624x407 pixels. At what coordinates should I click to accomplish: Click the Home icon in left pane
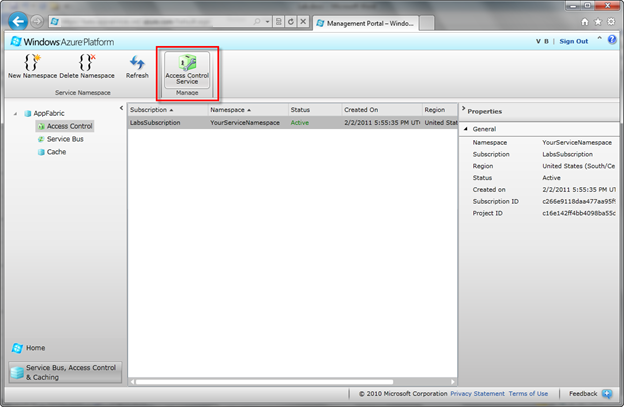point(17,348)
